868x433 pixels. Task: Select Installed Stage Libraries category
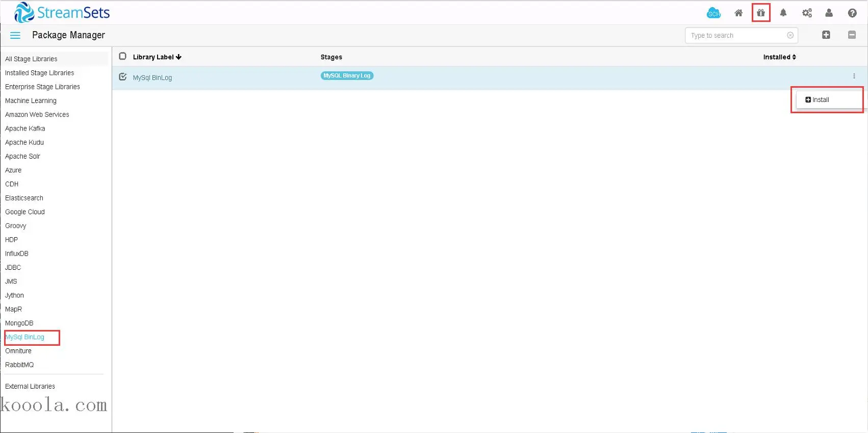[x=40, y=73]
